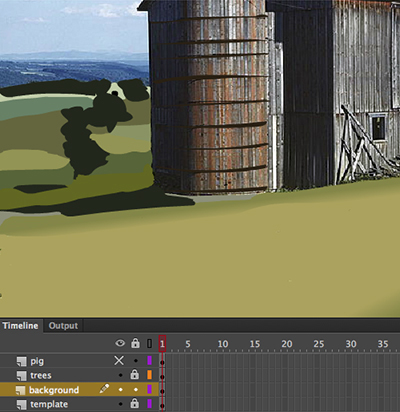Unlock the template layer
This screenshot has height=412, width=400.
[x=135, y=403]
